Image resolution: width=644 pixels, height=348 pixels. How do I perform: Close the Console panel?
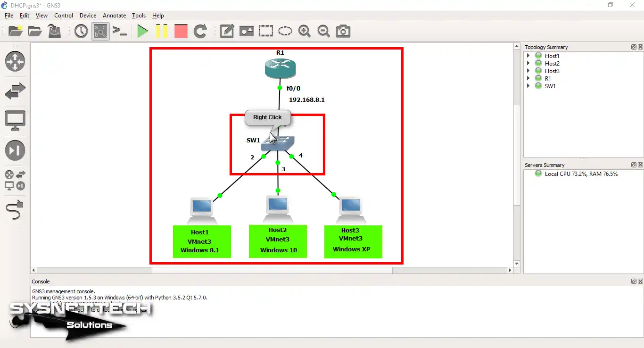click(640, 281)
